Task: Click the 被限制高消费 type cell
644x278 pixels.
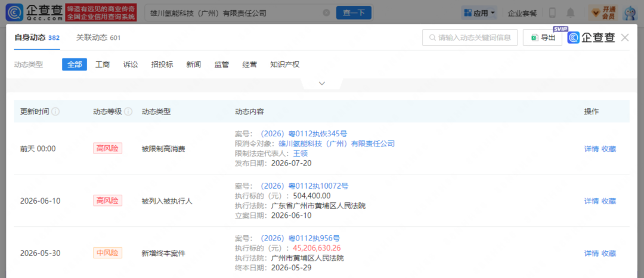Action: tap(163, 149)
